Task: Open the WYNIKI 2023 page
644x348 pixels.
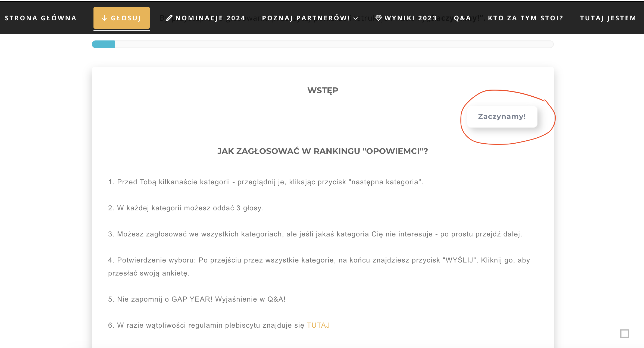Action: coord(410,18)
